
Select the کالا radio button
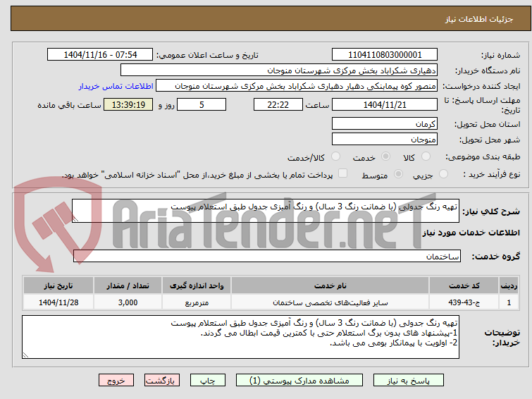pyautogui.click(x=426, y=156)
